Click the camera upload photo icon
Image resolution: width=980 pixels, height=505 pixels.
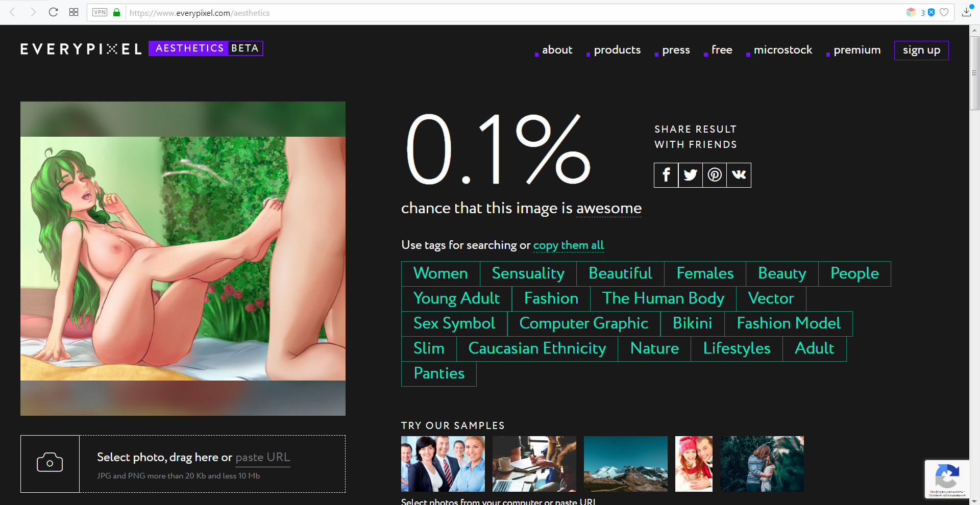pos(50,464)
